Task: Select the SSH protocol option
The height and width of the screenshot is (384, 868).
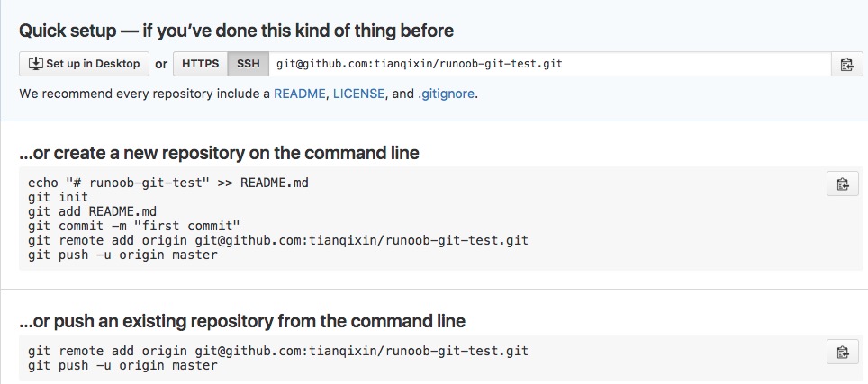Action: (x=248, y=64)
